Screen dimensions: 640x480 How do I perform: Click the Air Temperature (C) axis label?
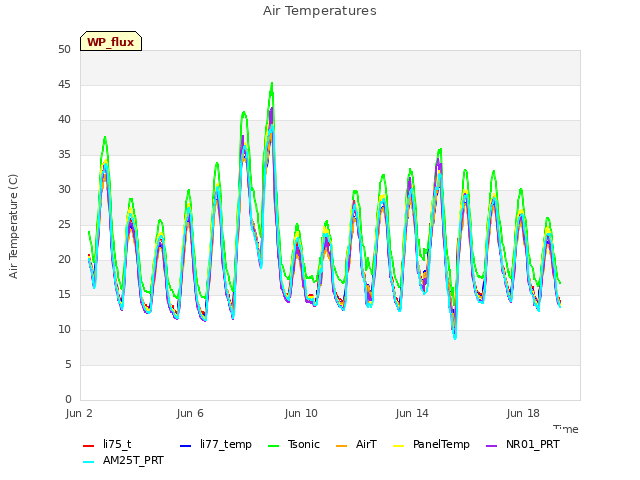13,226
